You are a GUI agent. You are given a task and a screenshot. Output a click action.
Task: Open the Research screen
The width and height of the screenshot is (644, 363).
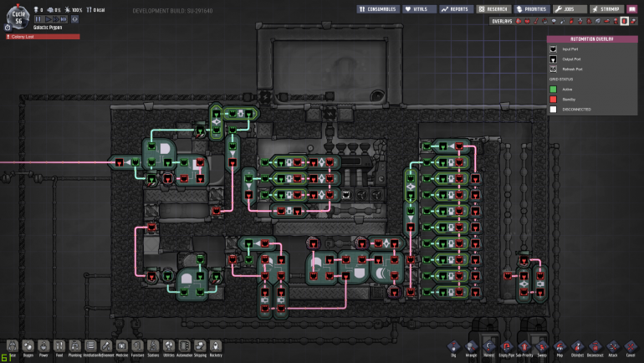(492, 8)
